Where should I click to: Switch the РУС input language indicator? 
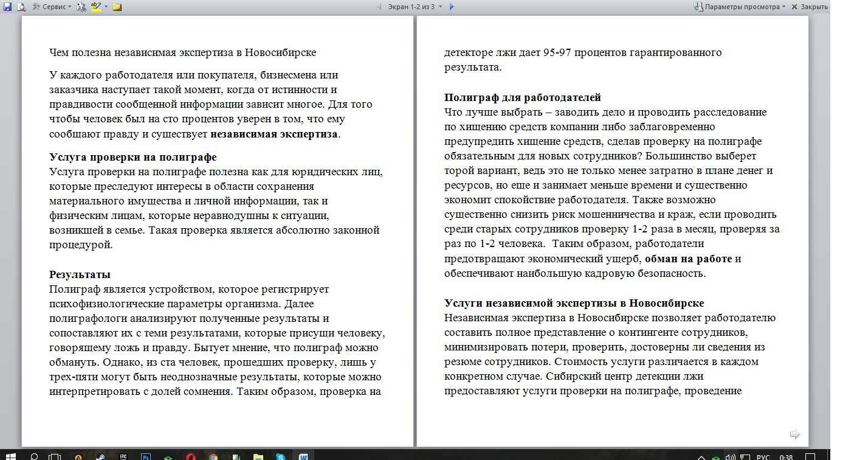tap(763, 457)
